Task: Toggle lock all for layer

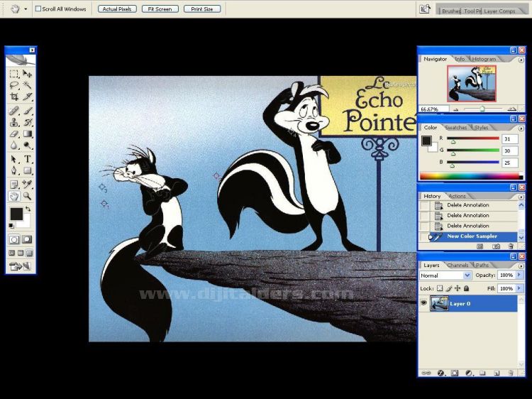Action: click(x=466, y=288)
